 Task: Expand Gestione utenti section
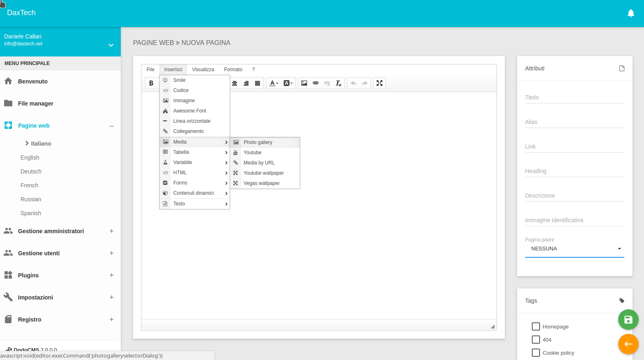pos(111,253)
